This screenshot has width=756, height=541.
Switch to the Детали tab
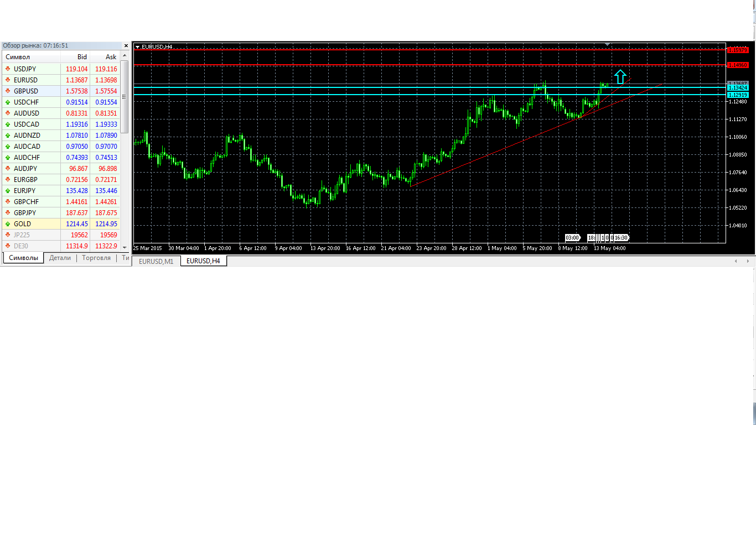click(x=60, y=258)
